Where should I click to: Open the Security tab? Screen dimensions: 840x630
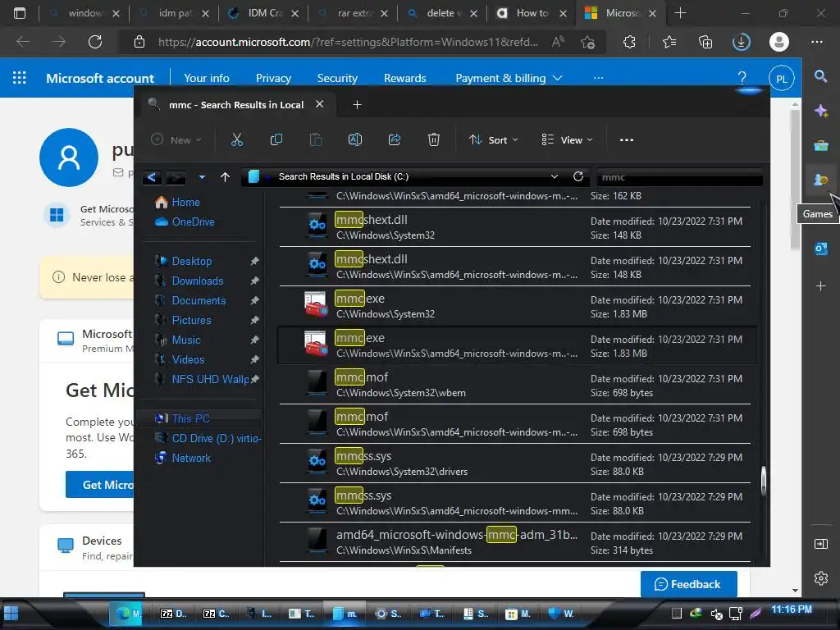(x=337, y=78)
